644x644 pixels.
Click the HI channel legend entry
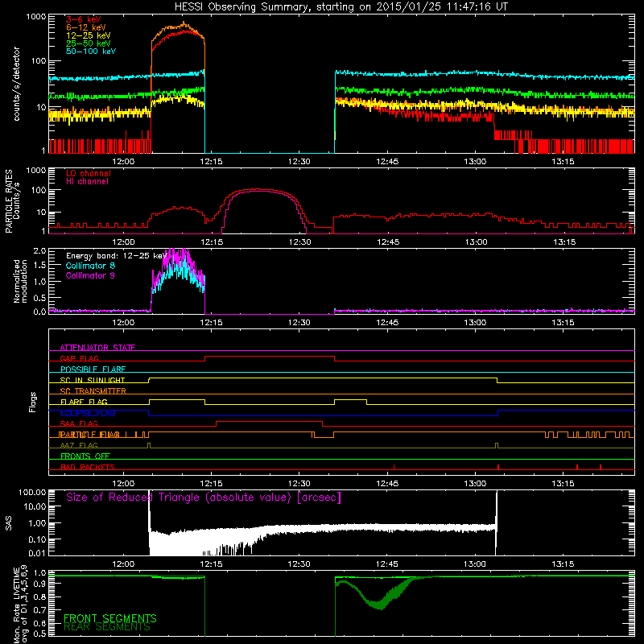coord(87,182)
